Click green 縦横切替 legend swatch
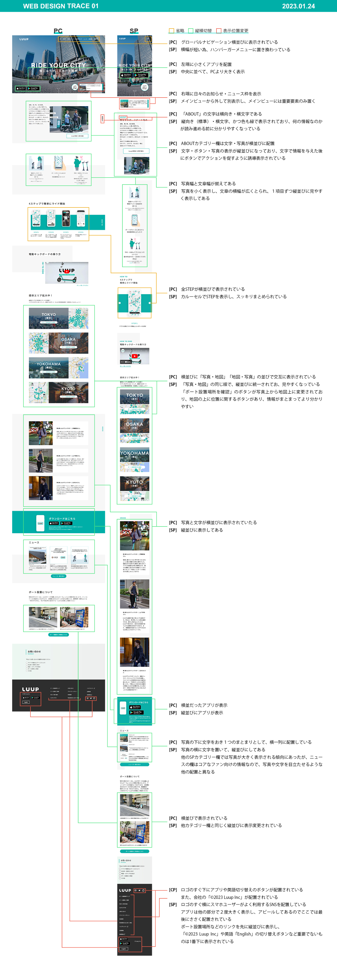Viewport: 337px width, 980px height. point(191,31)
